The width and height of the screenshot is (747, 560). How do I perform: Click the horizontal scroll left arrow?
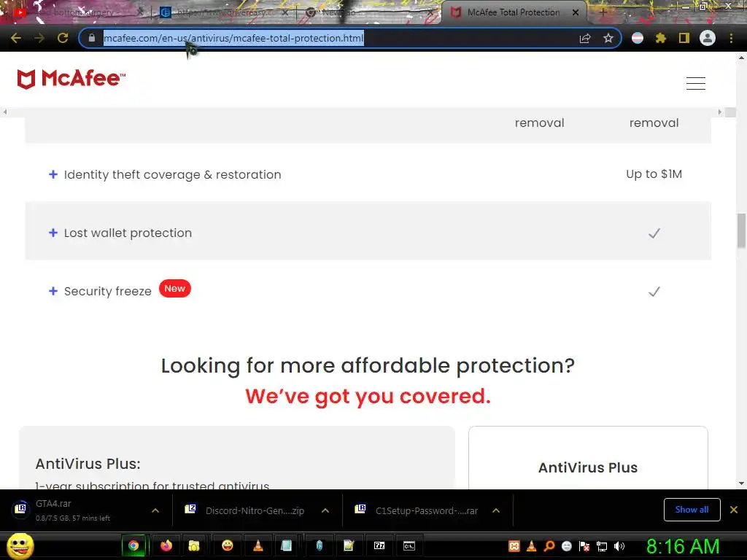[x=5, y=112]
